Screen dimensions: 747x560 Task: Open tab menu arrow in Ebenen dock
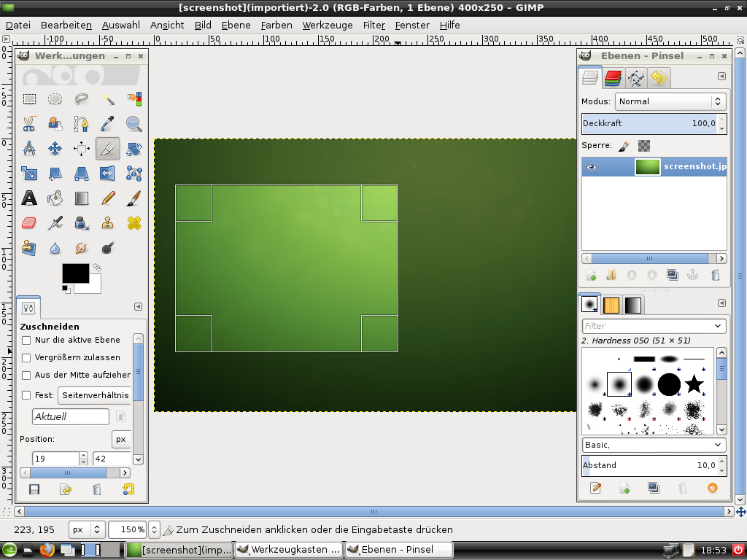pos(721,76)
